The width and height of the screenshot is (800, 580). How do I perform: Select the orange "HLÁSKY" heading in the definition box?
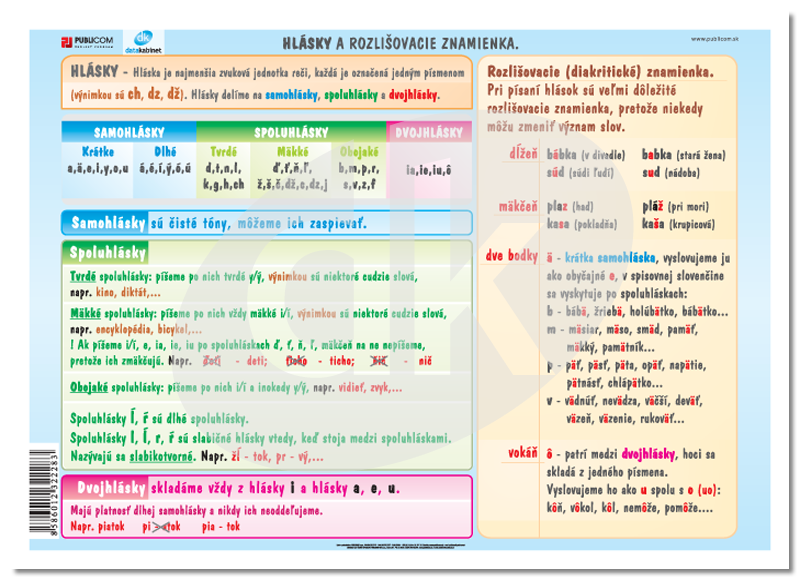[94, 71]
